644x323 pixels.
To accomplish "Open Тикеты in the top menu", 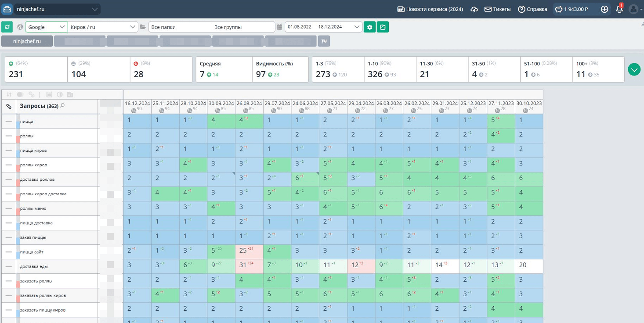I will click(x=497, y=9).
